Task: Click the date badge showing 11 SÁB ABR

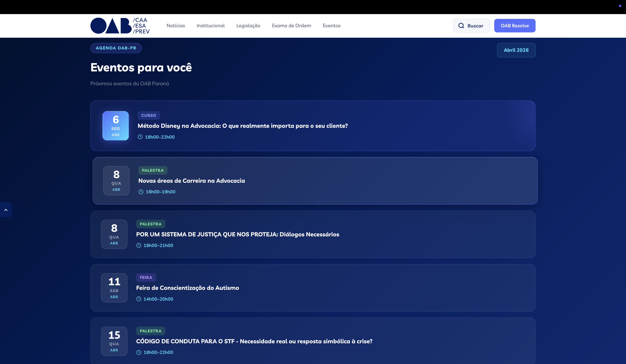Action: tap(114, 288)
